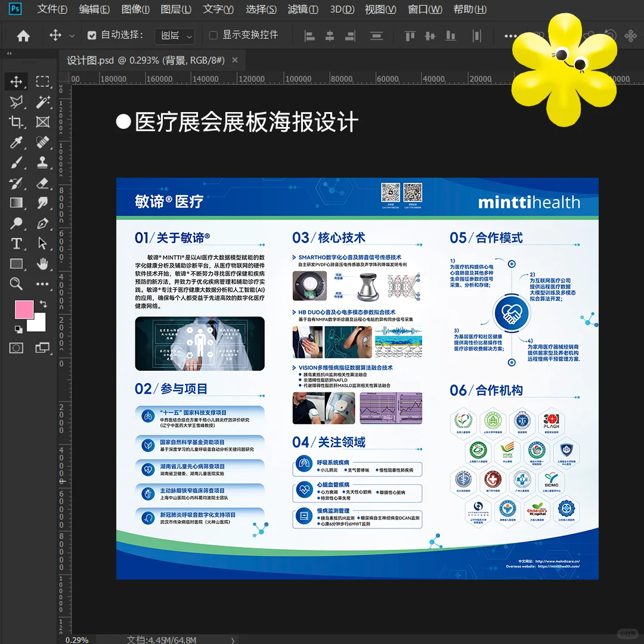The width and height of the screenshot is (644, 644).
Task: Open the 滤镜(T) menu
Action: [x=303, y=9]
